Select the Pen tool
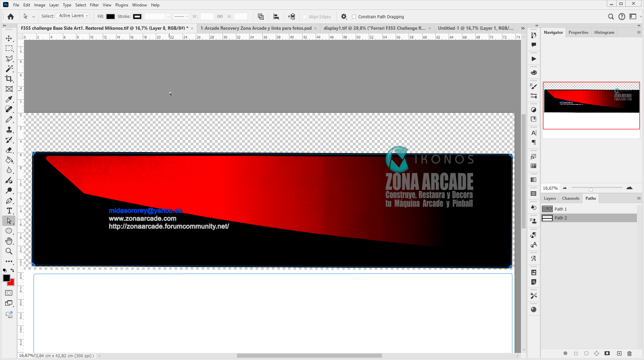The image size is (644, 360). 9,201
